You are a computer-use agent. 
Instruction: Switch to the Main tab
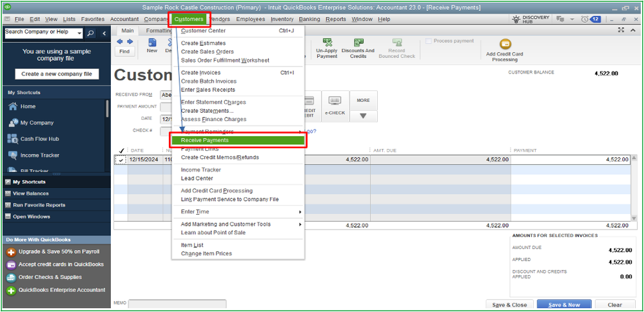[x=128, y=30]
